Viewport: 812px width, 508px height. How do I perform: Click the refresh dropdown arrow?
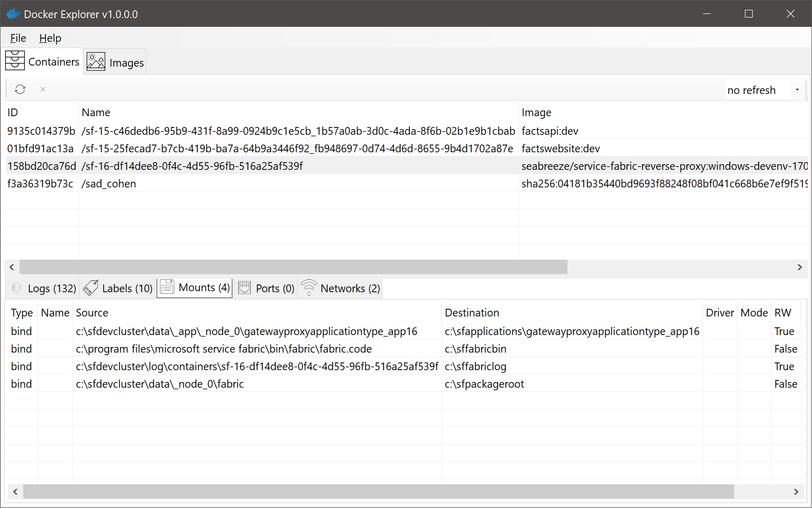coord(798,90)
